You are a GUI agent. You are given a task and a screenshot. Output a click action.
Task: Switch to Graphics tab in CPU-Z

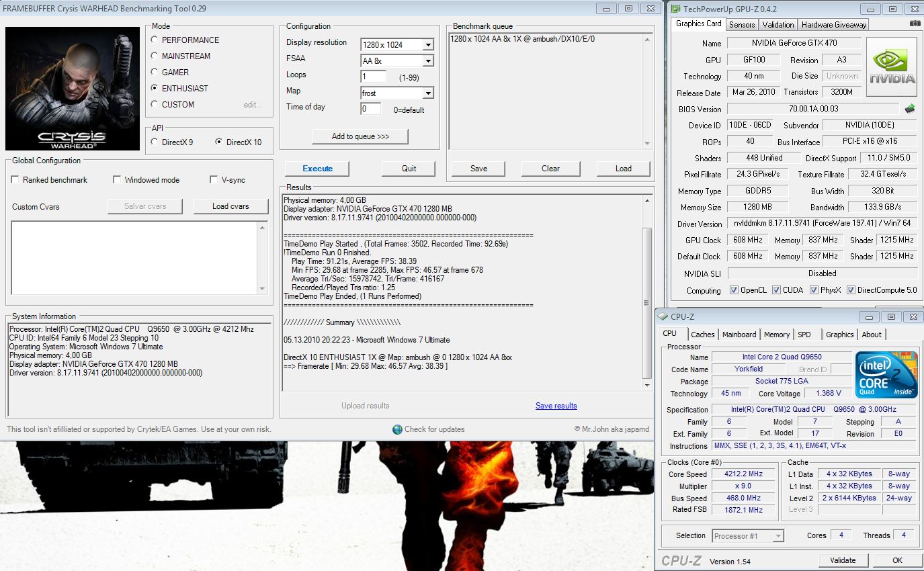[x=839, y=335]
